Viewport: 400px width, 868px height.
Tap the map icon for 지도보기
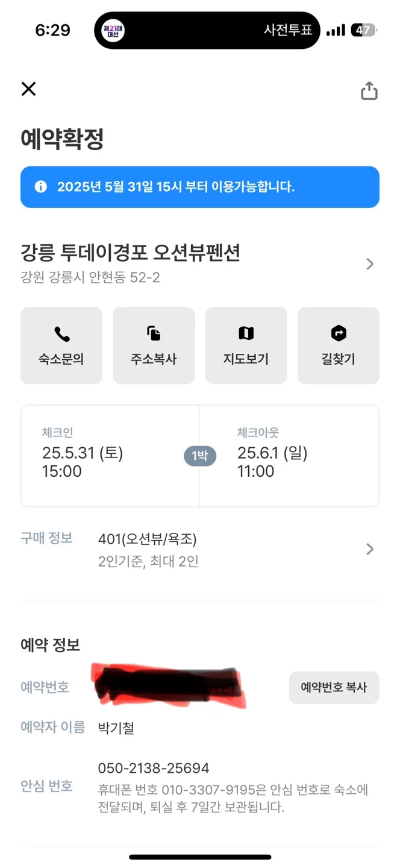click(x=246, y=333)
